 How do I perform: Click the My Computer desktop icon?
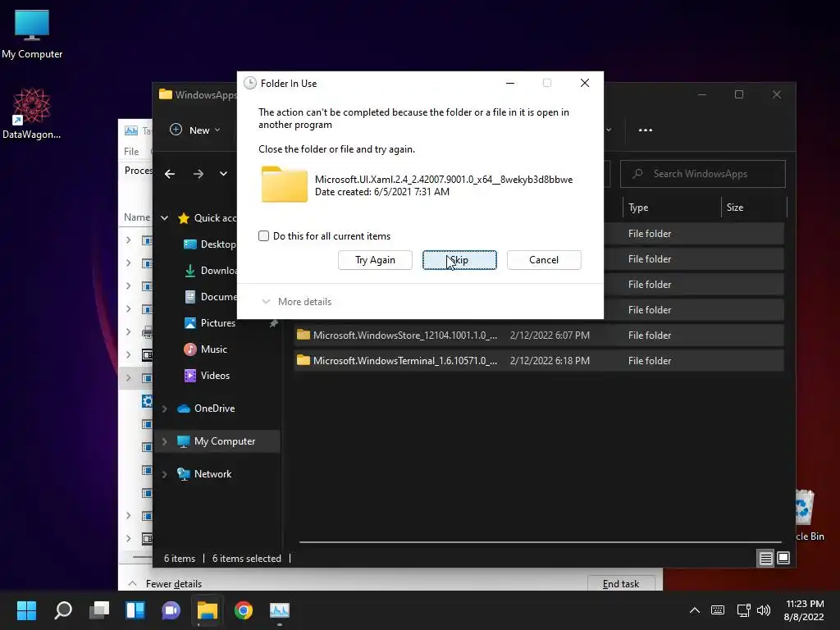pos(32,34)
